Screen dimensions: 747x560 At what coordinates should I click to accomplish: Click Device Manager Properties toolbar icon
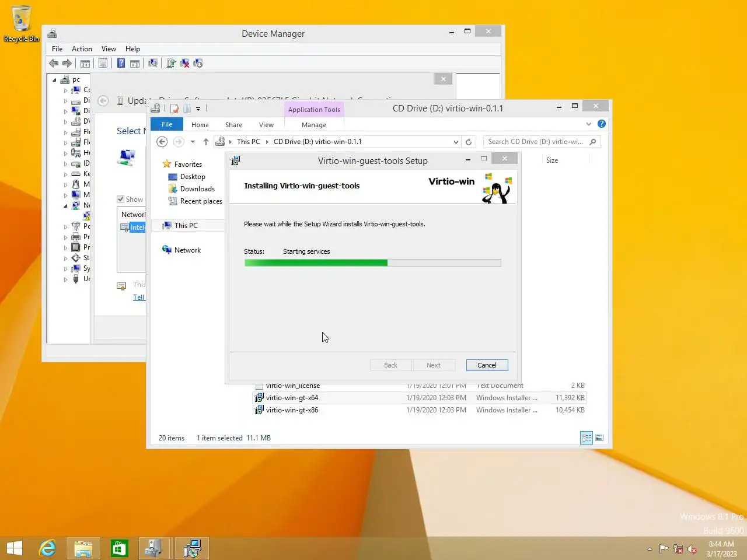tap(103, 63)
